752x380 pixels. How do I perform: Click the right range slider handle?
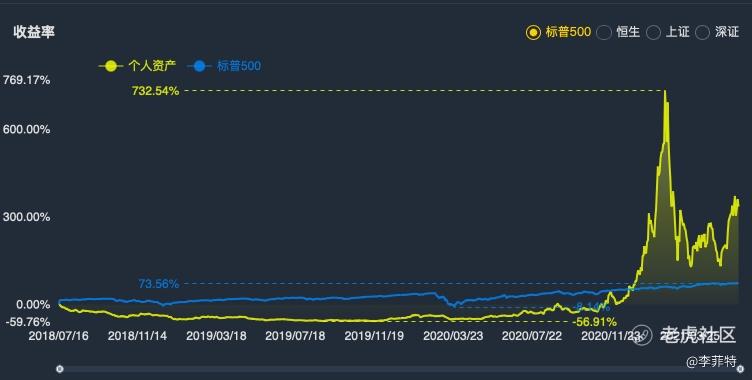pos(740,369)
